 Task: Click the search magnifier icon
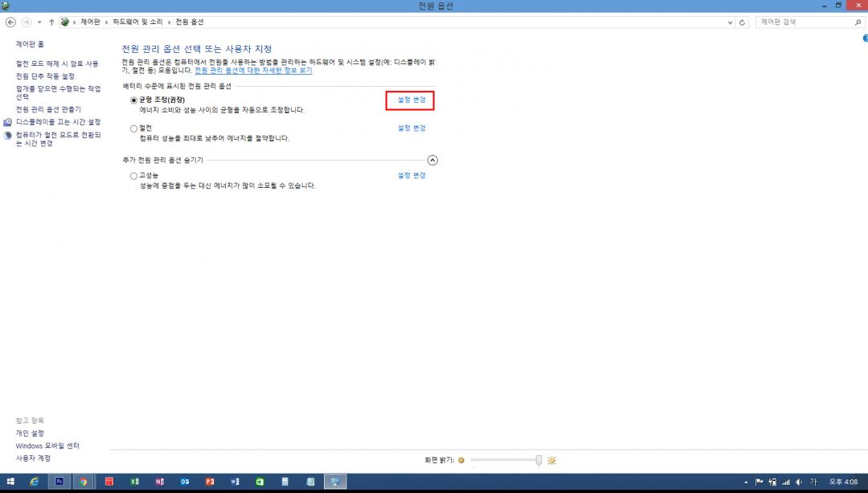coord(858,22)
